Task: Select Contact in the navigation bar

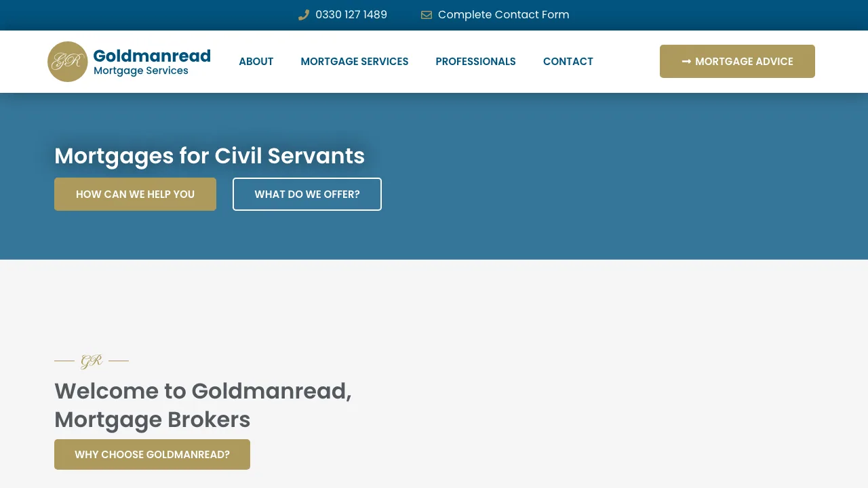Action: [x=568, y=61]
